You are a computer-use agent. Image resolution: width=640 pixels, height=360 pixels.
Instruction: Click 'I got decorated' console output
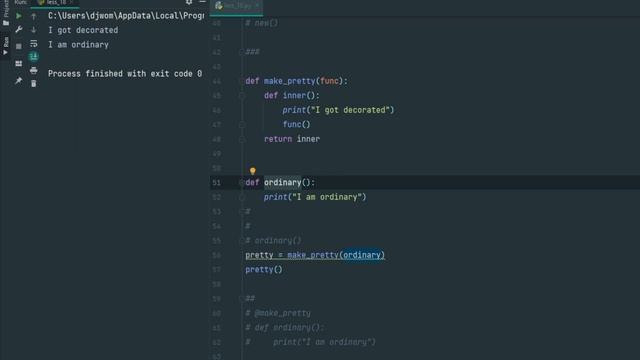83,30
